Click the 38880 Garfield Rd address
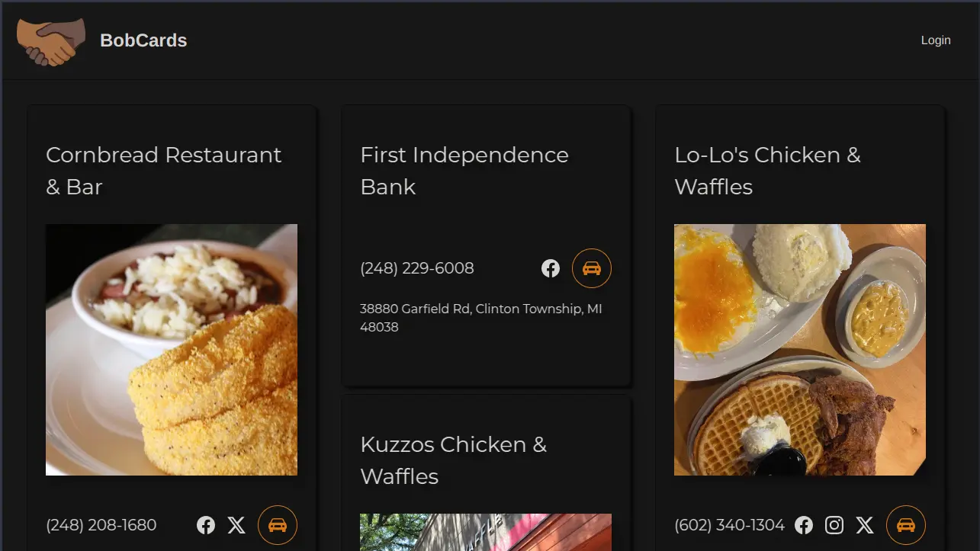The image size is (980, 551). click(x=481, y=318)
